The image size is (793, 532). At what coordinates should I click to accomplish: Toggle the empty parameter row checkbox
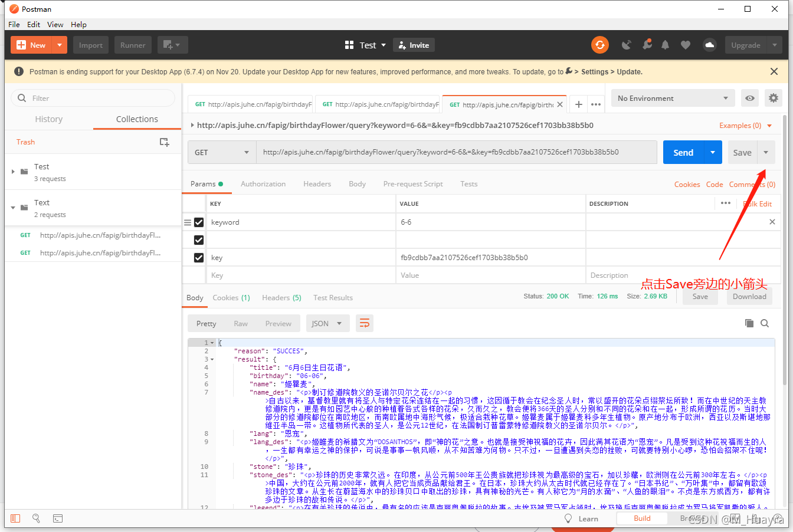pyautogui.click(x=199, y=240)
